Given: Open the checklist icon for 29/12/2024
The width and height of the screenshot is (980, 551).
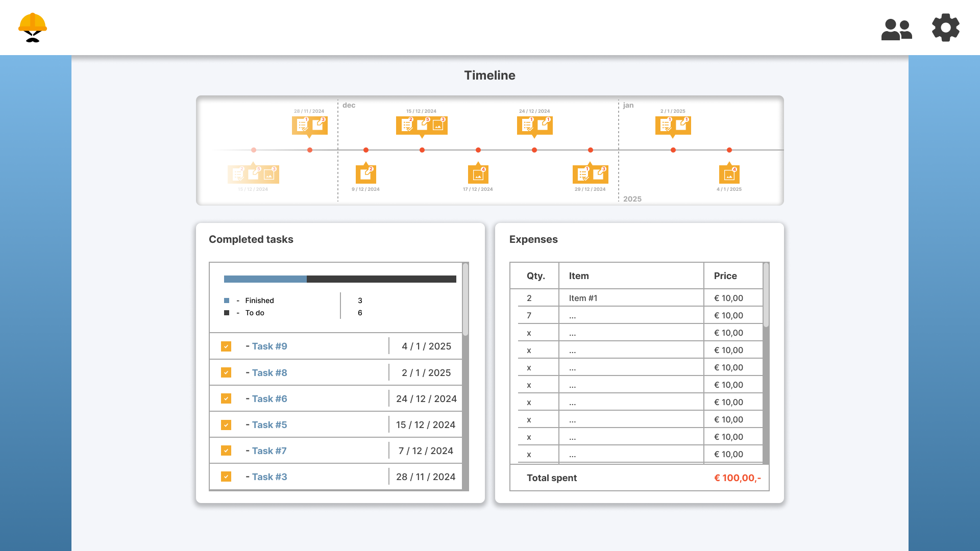Looking at the screenshot, I should (x=583, y=174).
